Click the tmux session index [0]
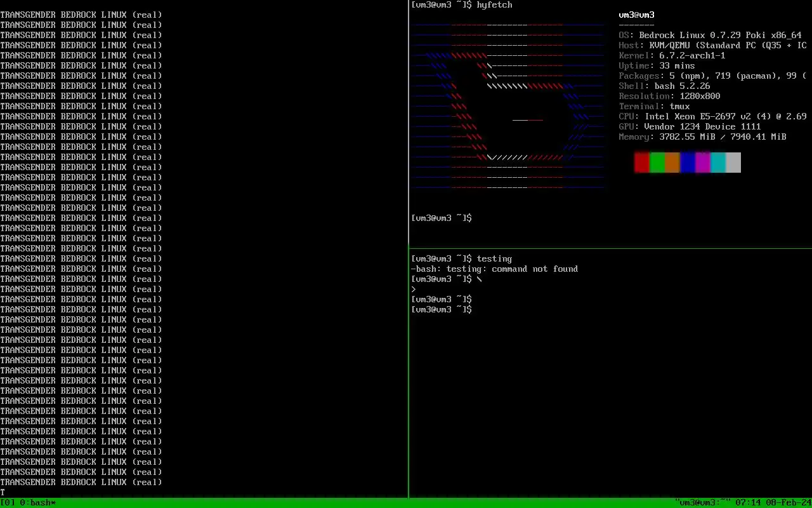 point(8,503)
